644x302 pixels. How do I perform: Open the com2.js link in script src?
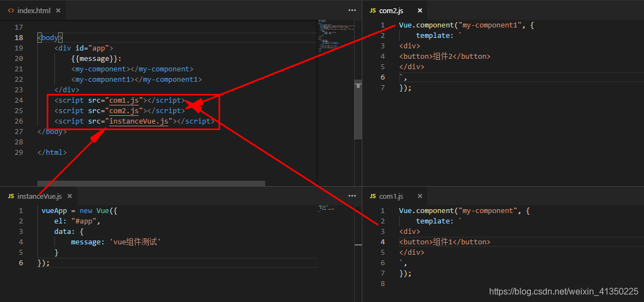click(125, 110)
